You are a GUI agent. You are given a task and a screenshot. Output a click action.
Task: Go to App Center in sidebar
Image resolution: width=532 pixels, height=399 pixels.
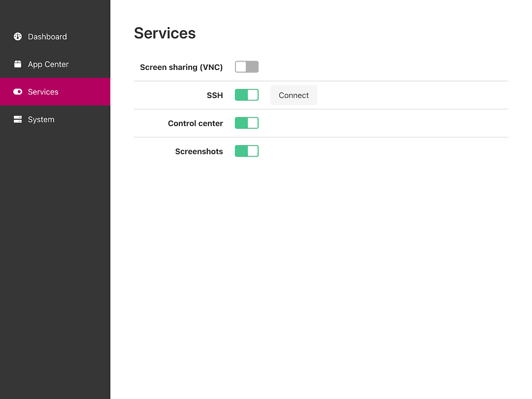click(55, 64)
